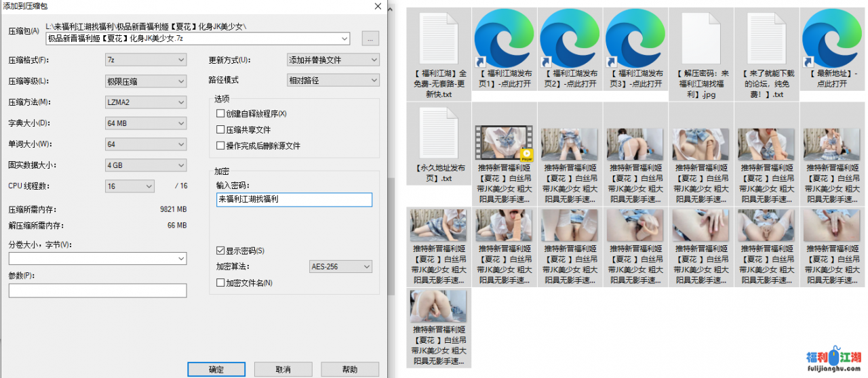Expand the 加密算法 AES-256 dropdown
The image size is (868, 378).
tap(340, 267)
